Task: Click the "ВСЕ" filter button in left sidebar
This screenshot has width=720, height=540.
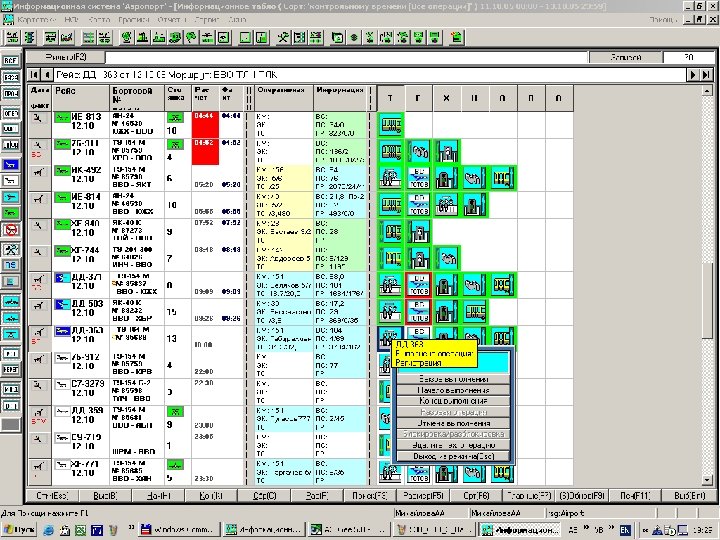Action: tap(11, 61)
